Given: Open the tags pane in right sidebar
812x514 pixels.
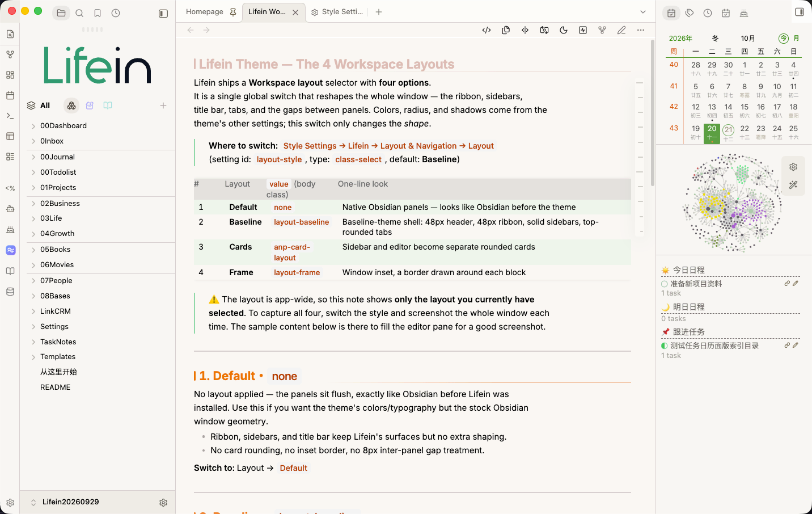Looking at the screenshot, I should [x=690, y=13].
